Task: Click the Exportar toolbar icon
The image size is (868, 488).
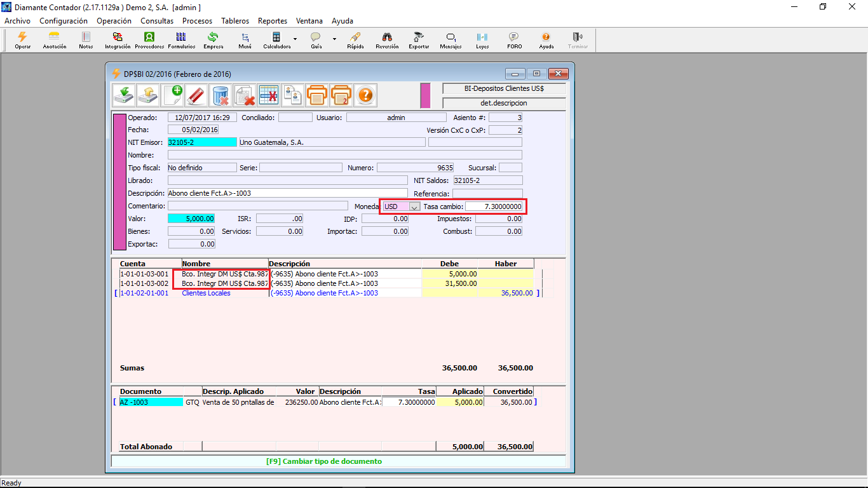Action: pyautogui.click(x=419, y=37)
